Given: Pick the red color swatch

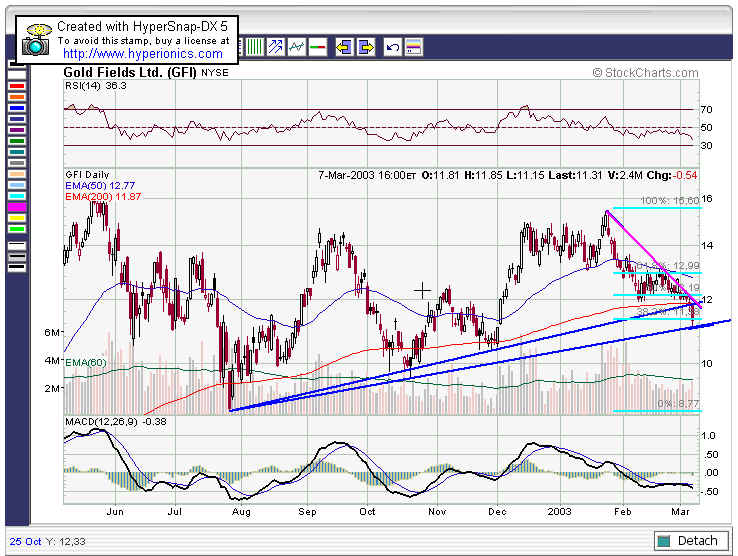Looking at the screenshot, I should tap(17, 86).
